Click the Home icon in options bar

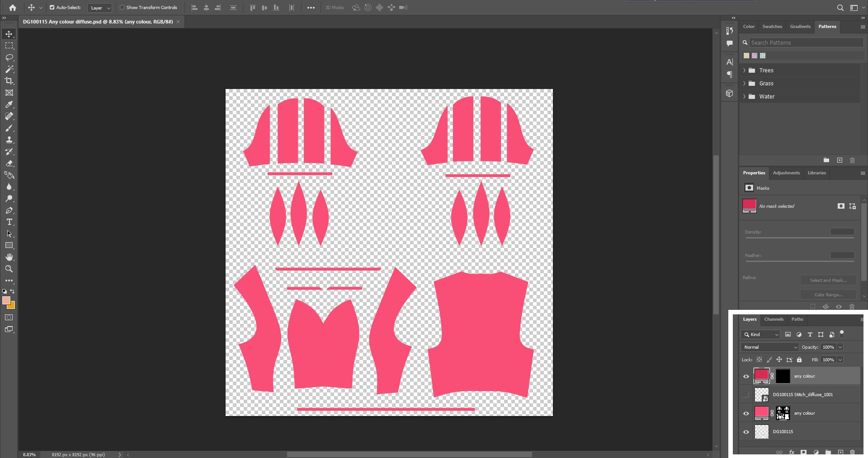click(x=13, y=7)
